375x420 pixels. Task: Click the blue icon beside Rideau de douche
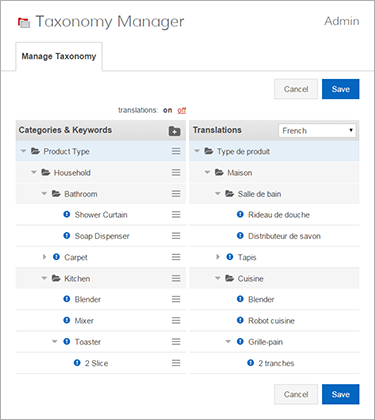[240, 214]
